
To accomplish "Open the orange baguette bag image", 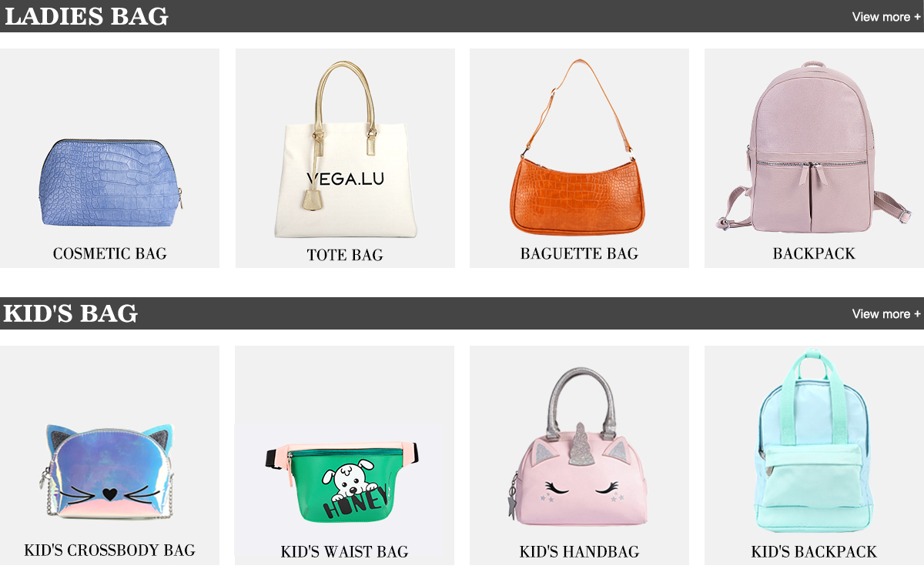I will coord(579,146).
